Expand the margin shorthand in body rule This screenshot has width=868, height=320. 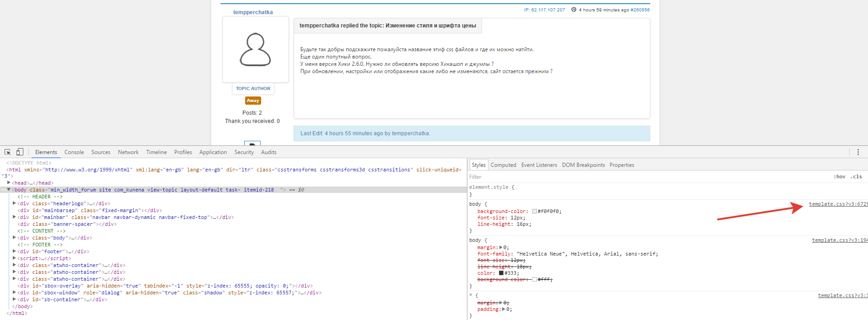[501, 247]
